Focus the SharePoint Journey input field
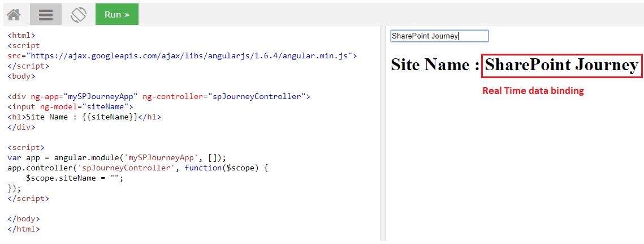 coord(439,36)
